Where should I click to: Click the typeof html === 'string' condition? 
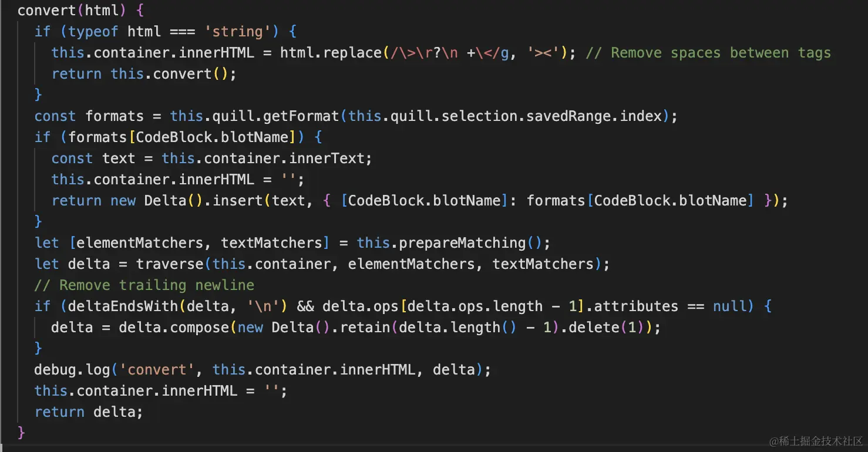click(x=170, y=32)
